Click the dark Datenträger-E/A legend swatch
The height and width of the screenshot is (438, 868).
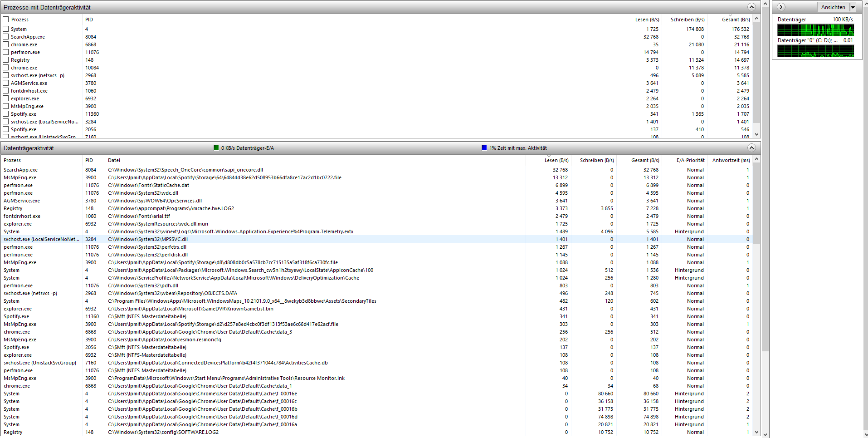tap(216, 148)
